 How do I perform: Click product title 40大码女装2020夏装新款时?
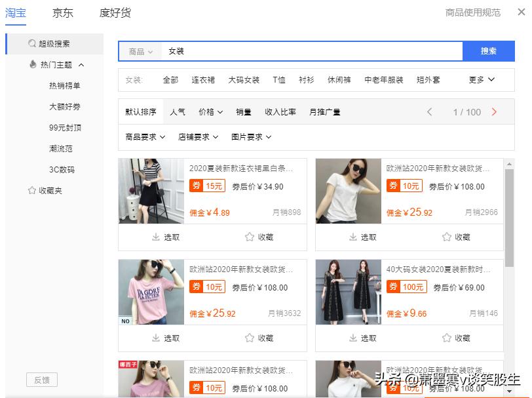[438, 269]
